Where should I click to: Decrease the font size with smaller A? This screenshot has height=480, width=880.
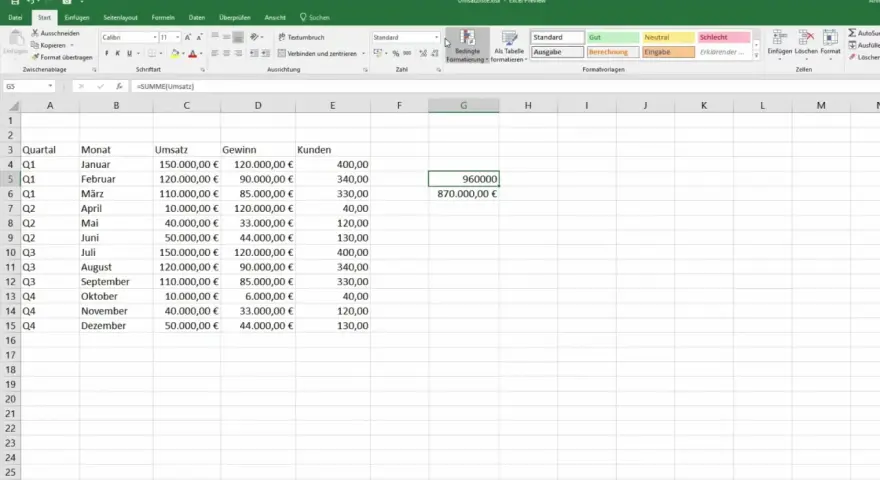click(x=199, y=37)
